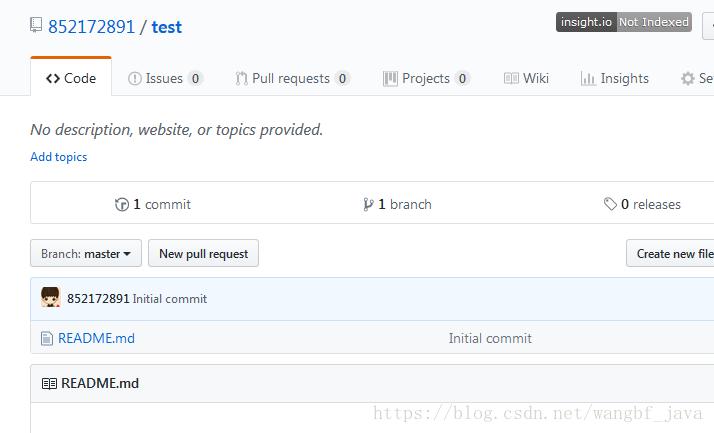Click the releases tag icon
The image size is (714, 433).
tap(610, 204)
